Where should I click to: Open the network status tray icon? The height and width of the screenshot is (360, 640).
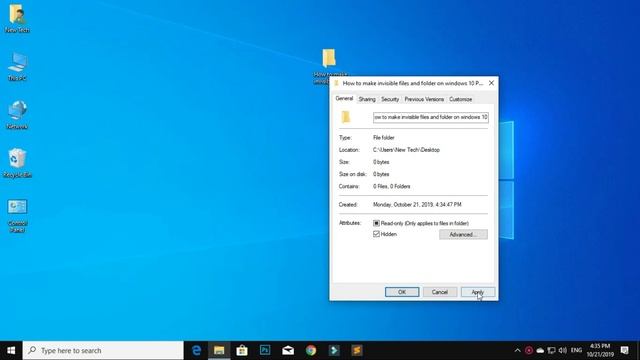(x=551, y=350)
